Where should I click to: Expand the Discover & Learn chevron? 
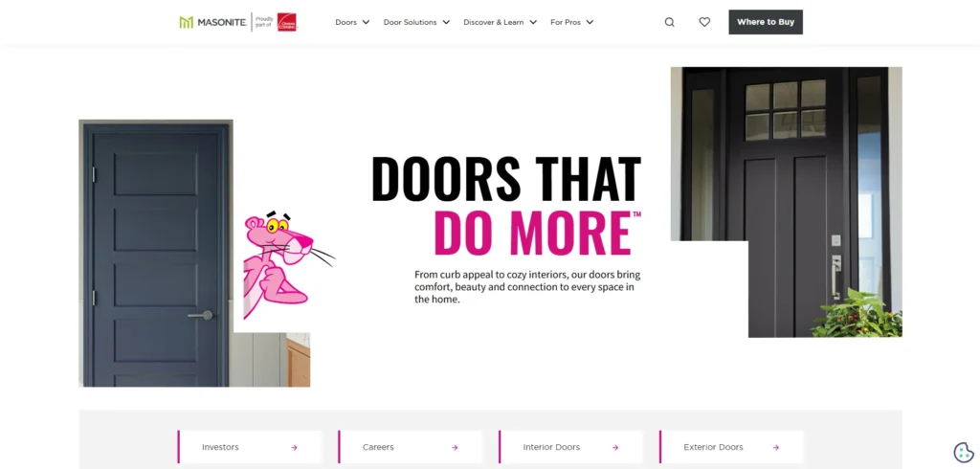(533, 23)
